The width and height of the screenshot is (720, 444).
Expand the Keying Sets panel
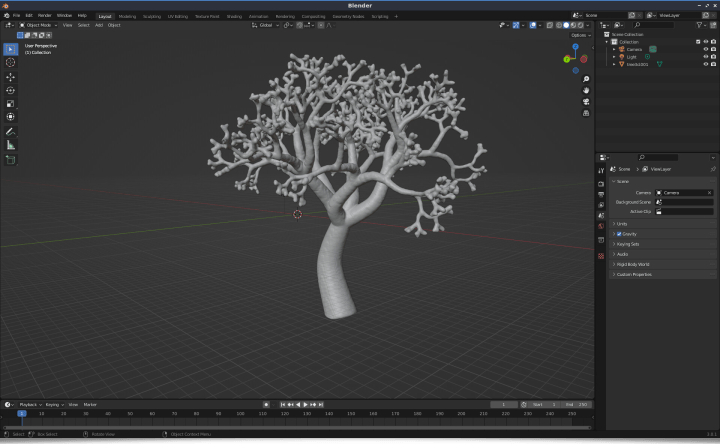point(664,244)
